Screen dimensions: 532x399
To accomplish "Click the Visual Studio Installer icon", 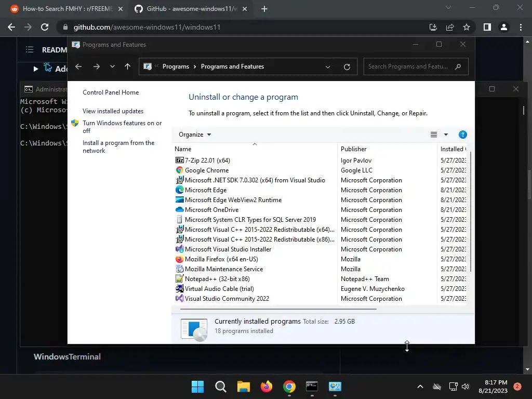I will point(179,249).
